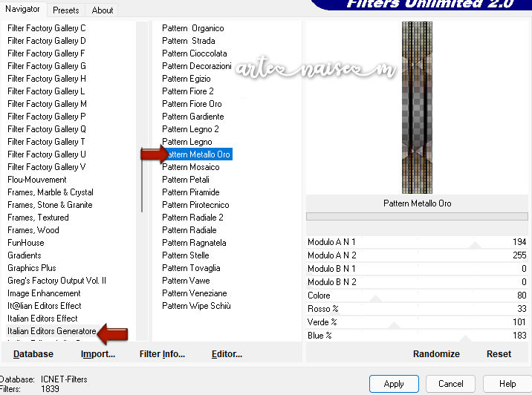Viewport: 532px width, 395px height.
Task: Adjust the Modulo B N 1 slider
Action: (x=417, y=269)
